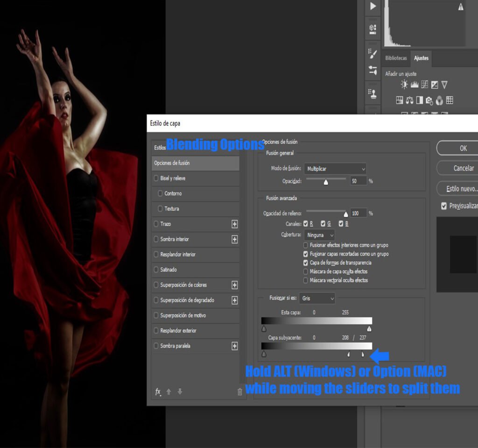Click the Opacidad slider handle
Screen dimensions: 478x448
point(326,182)
